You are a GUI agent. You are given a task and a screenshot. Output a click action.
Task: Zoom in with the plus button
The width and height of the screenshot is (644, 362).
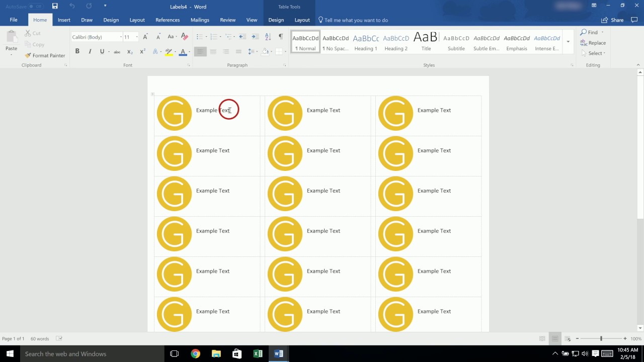click(625, 339)
